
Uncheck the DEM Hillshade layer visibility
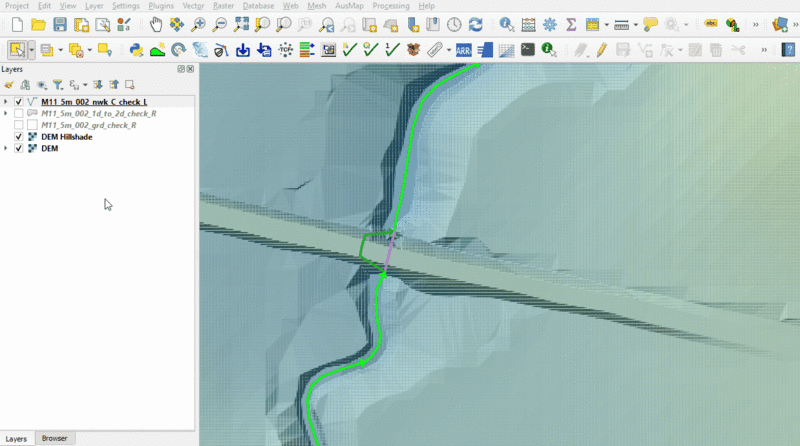[x=19, y=137]
